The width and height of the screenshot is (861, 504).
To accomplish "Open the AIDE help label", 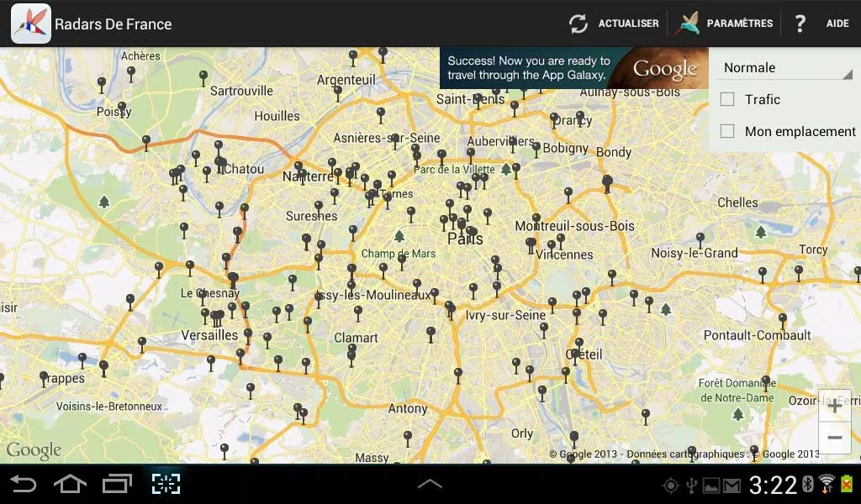I will [x=837, y=24].
